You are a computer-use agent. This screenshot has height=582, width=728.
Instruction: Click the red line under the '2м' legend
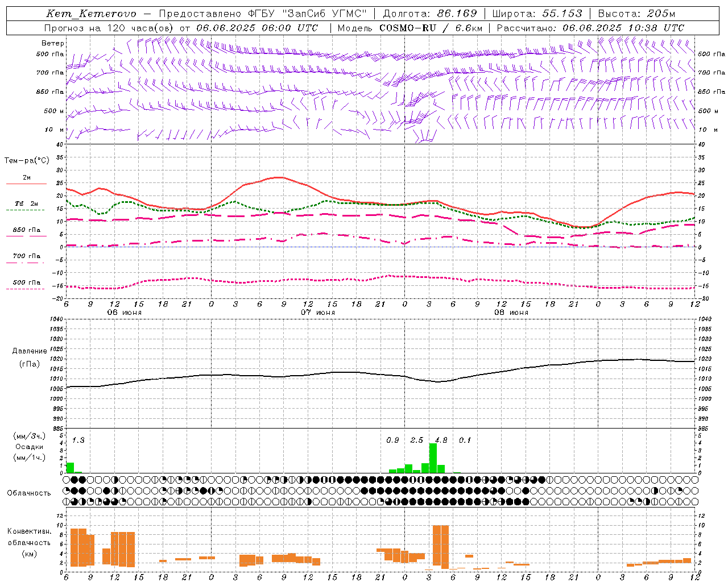tap(26, 184)
